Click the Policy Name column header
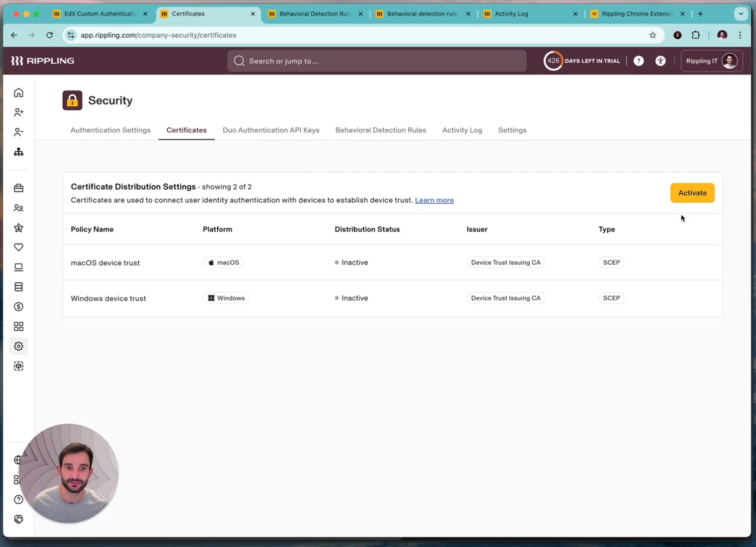 click(92, 229)
